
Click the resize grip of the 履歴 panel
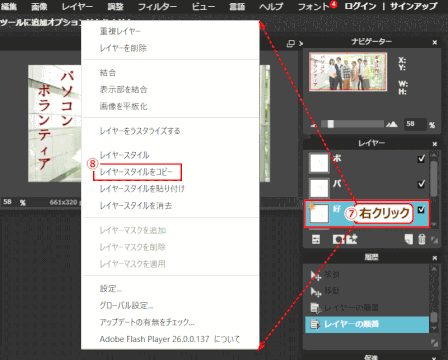[434, 343]
